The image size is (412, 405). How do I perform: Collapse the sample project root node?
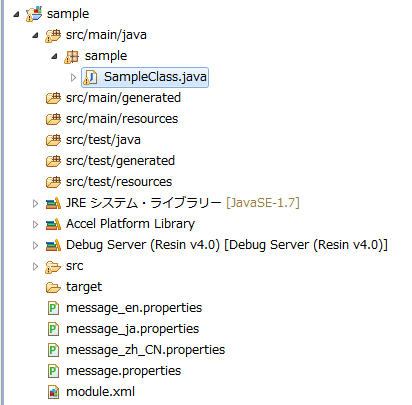16,14
